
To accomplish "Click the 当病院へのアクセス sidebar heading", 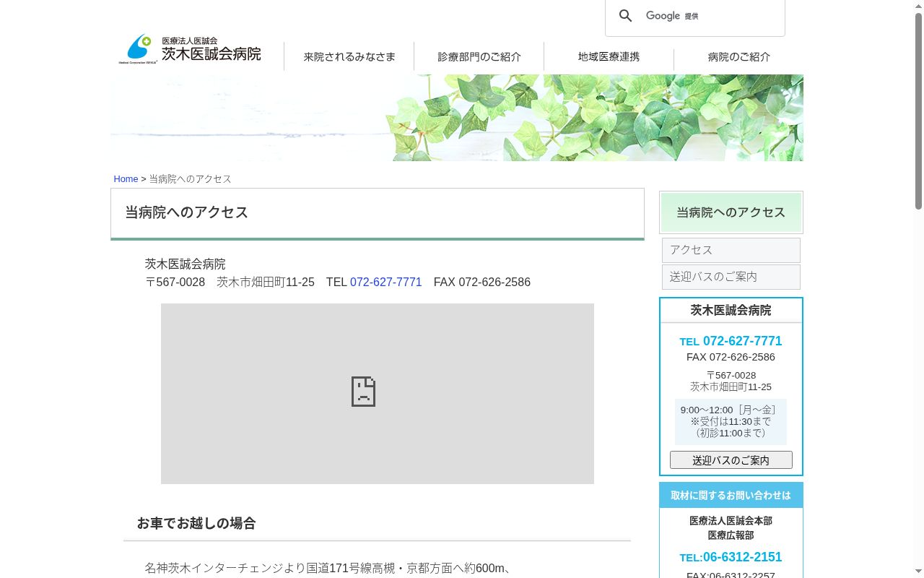I will pos(731,212).
